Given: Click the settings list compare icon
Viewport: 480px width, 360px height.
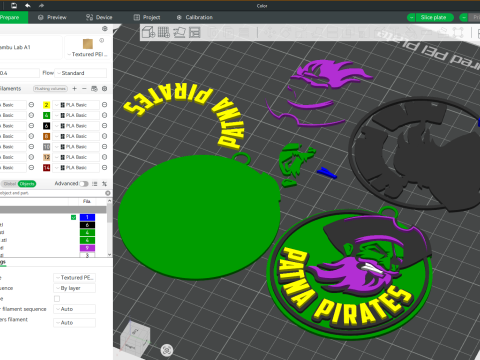Looking at the screenshot, I should coord(95,184).
